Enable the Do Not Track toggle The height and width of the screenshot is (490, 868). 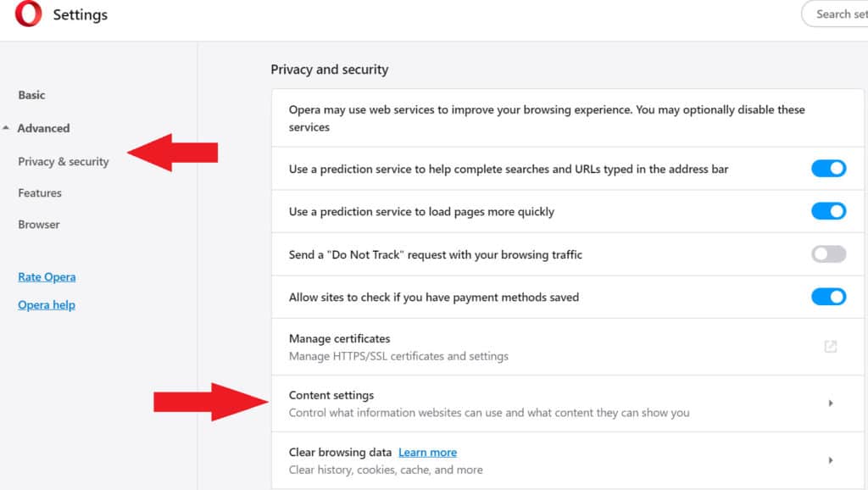(x=828, y=254)
